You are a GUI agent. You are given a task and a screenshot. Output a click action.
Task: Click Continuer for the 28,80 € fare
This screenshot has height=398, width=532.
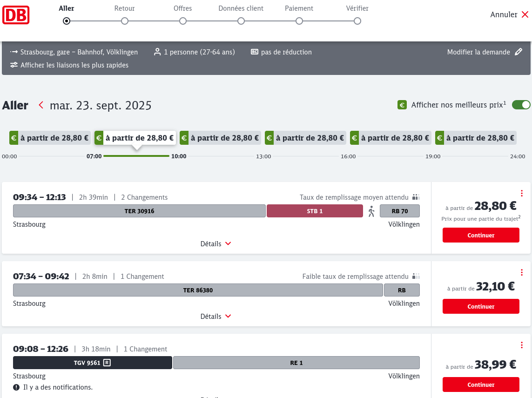coord(481,236)
